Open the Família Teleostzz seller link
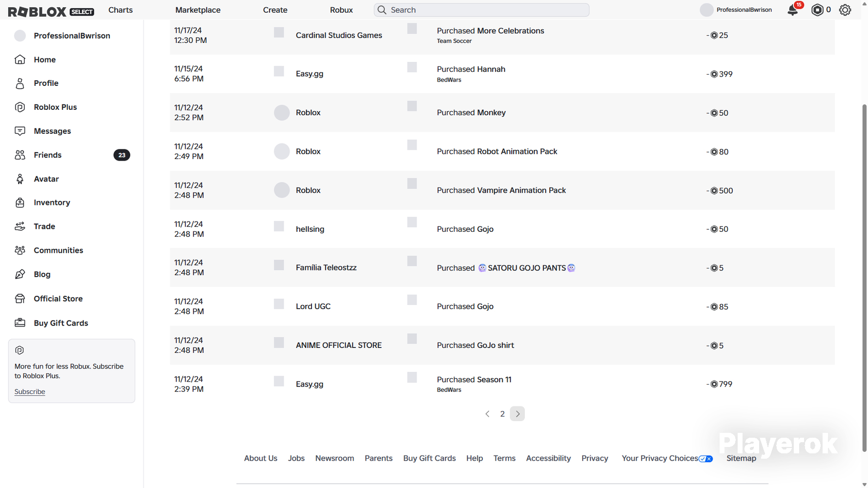 (326, 267)
